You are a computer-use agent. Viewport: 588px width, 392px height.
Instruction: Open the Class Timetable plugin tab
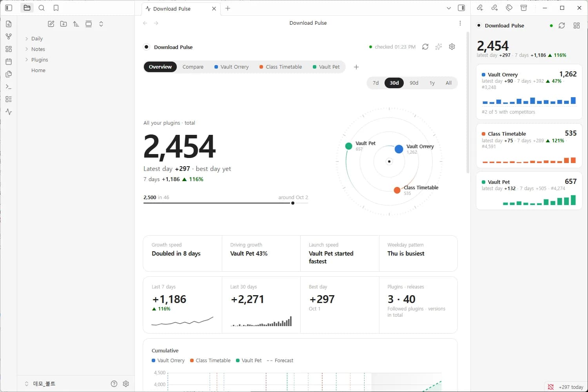coord(281,67)
